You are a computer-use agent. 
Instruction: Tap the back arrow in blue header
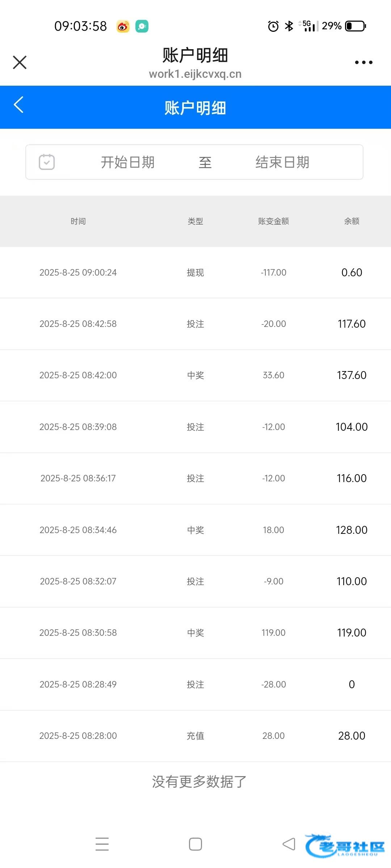(x=19, y=105)
